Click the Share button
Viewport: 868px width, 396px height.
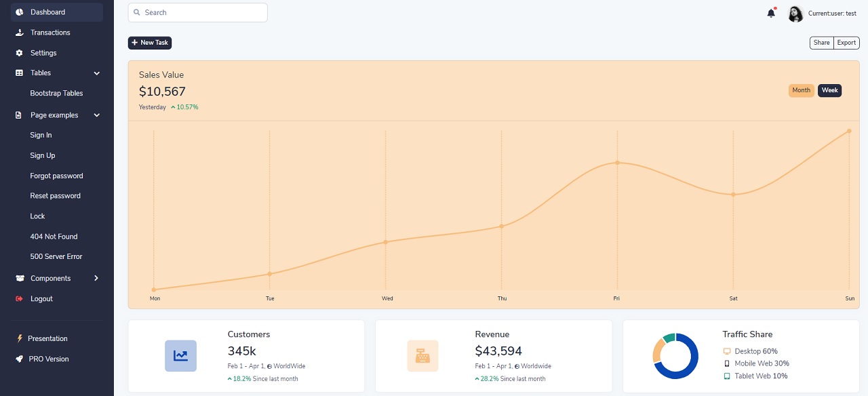[821, 43]
